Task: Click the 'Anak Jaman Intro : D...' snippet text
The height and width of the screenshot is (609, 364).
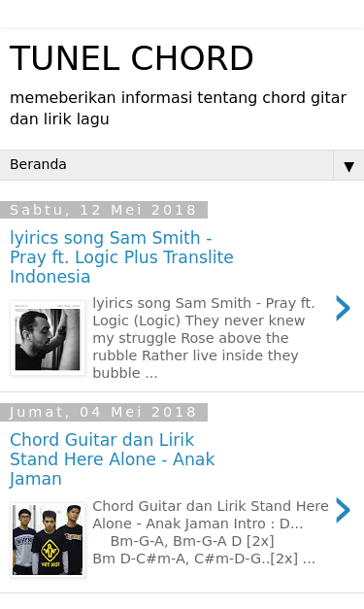Action: [x=224, y=524]
